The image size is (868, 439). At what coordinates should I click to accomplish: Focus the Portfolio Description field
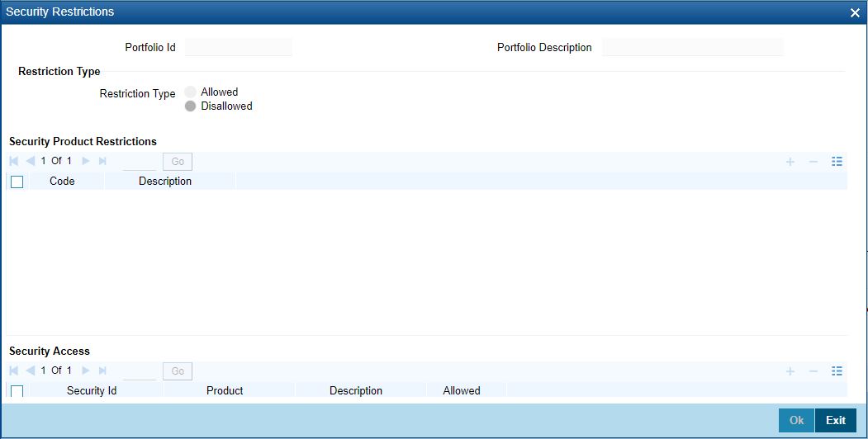click(x=693, y=47)
